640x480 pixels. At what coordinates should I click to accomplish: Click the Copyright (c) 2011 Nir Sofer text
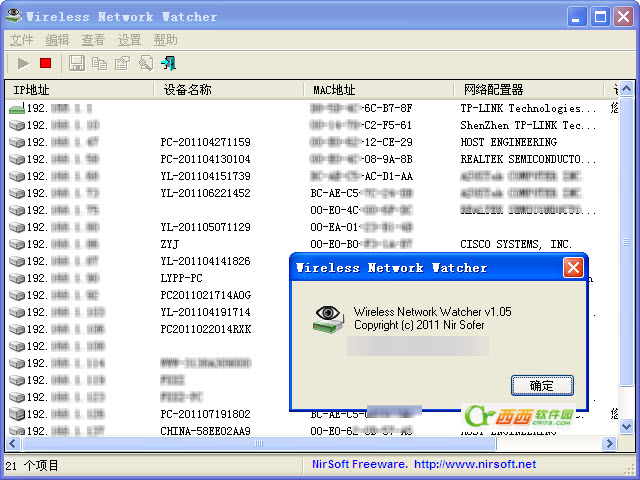coord(419,325)
